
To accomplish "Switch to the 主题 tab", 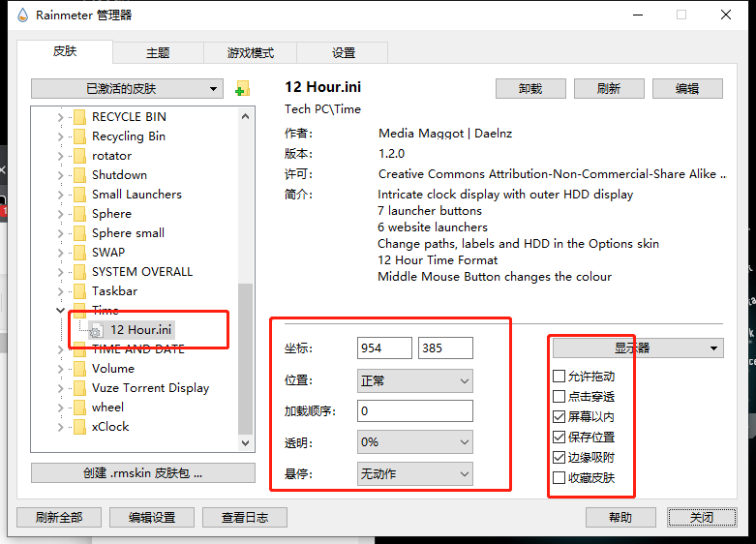I will click(158, 52).
